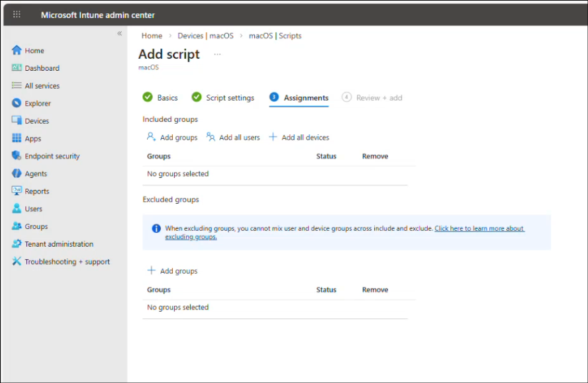
Task: Click the Endpoint security shield icon
Action: click(x=17, y=155)
